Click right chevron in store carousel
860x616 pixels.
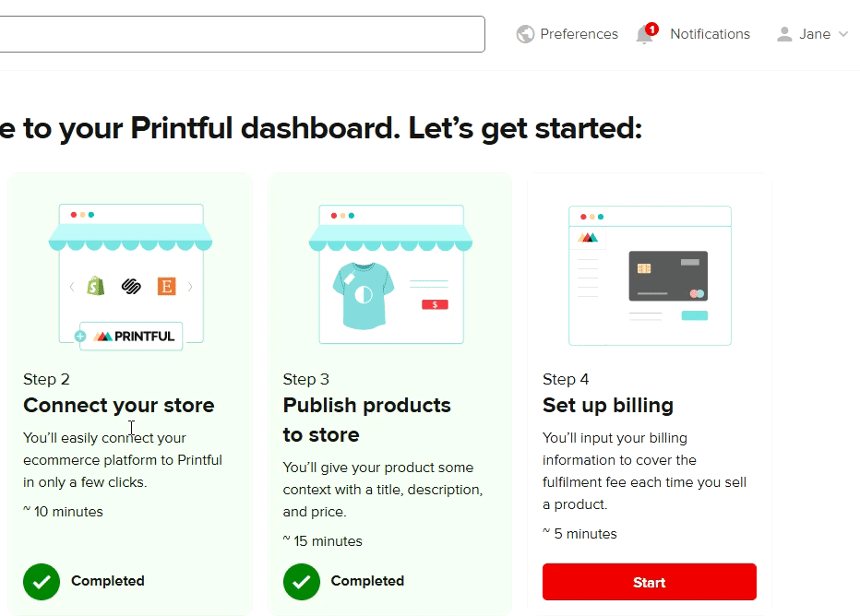click(191, 287)
